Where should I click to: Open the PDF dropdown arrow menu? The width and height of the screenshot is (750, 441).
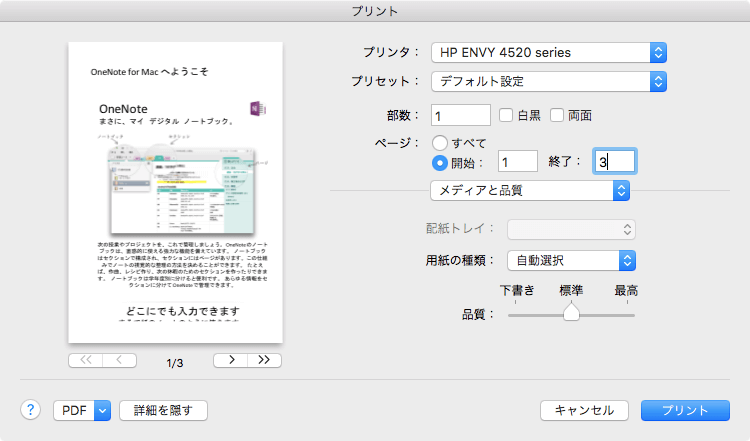[102, 410]
